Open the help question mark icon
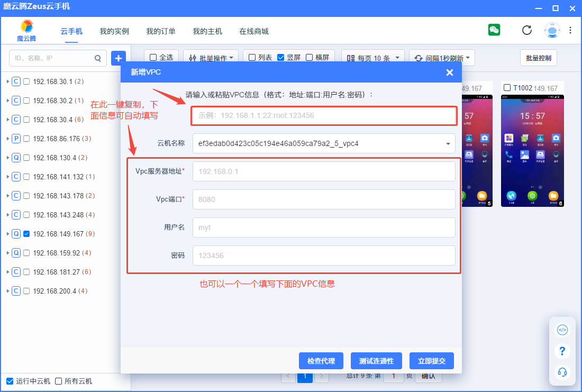 (562, 351)
